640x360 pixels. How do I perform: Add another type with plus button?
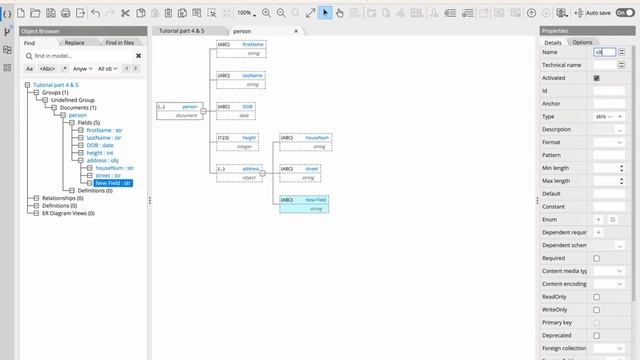pyautogui.click(x=620, y=117)
